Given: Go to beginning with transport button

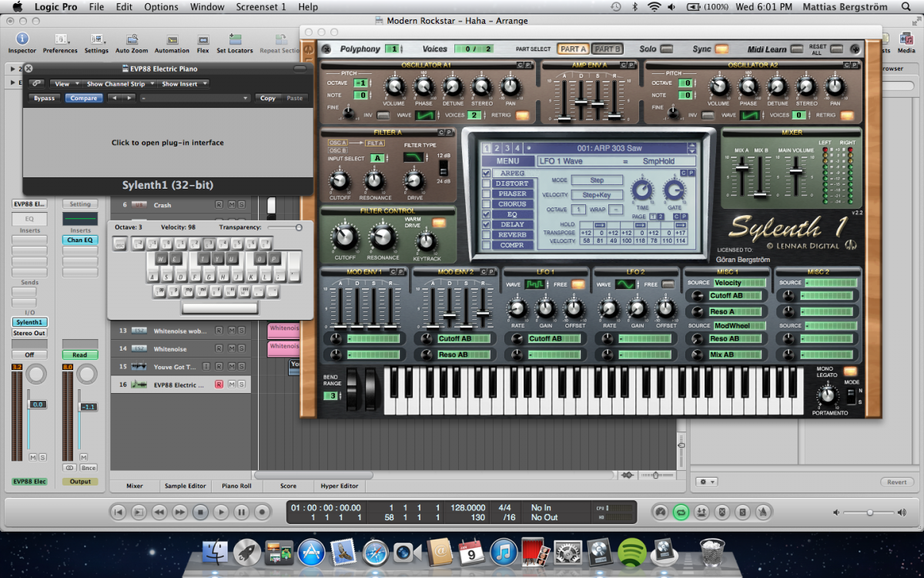Looking at the screenshot, I should tap(118, 511).
